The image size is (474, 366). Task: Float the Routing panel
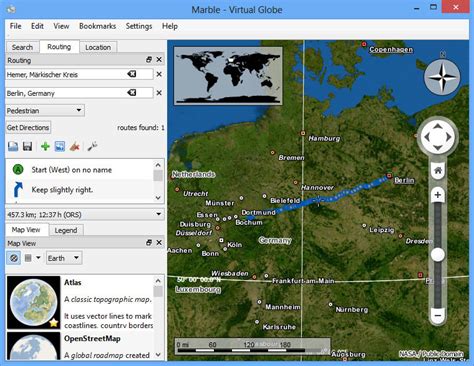tap(149, 59)
